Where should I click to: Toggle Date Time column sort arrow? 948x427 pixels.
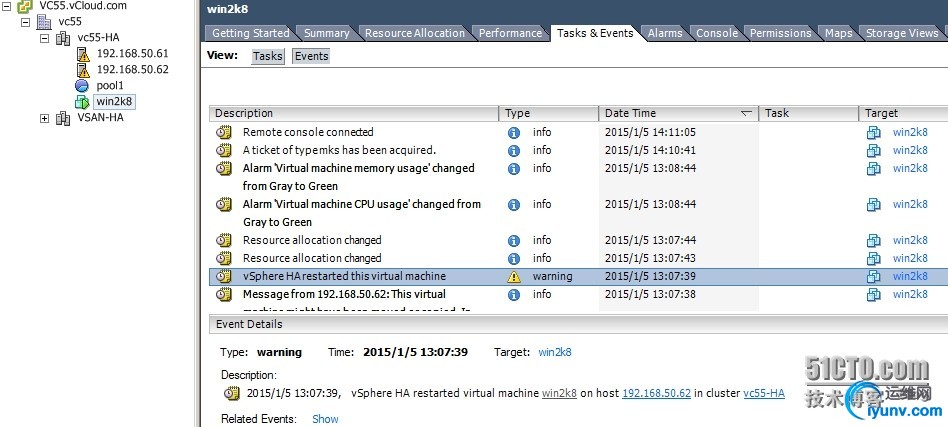746,113
